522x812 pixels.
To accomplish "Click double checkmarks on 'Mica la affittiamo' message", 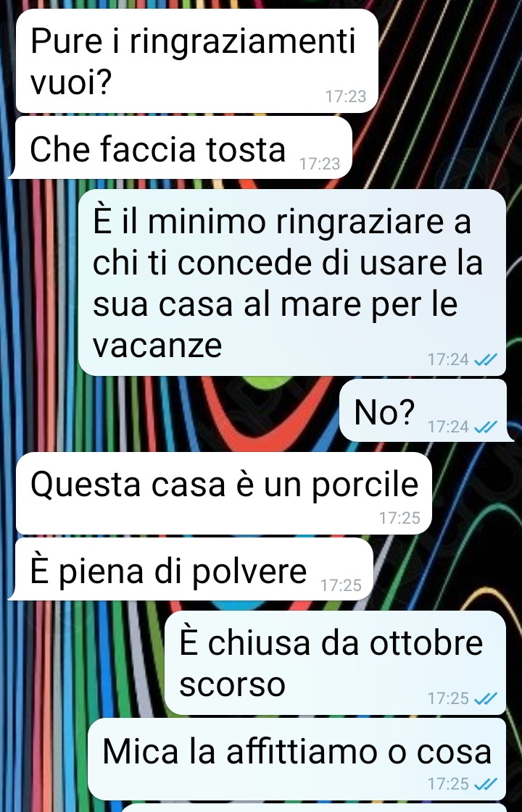I will [486, 784].
